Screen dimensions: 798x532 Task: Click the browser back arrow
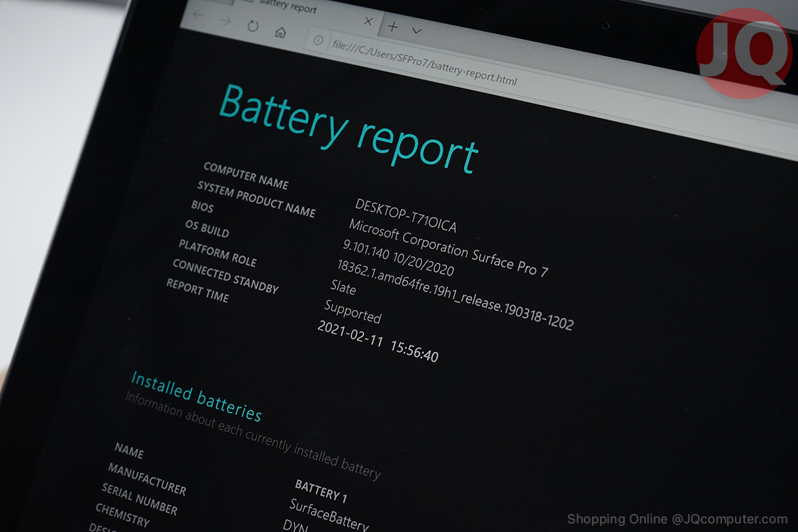pos(198,14)
